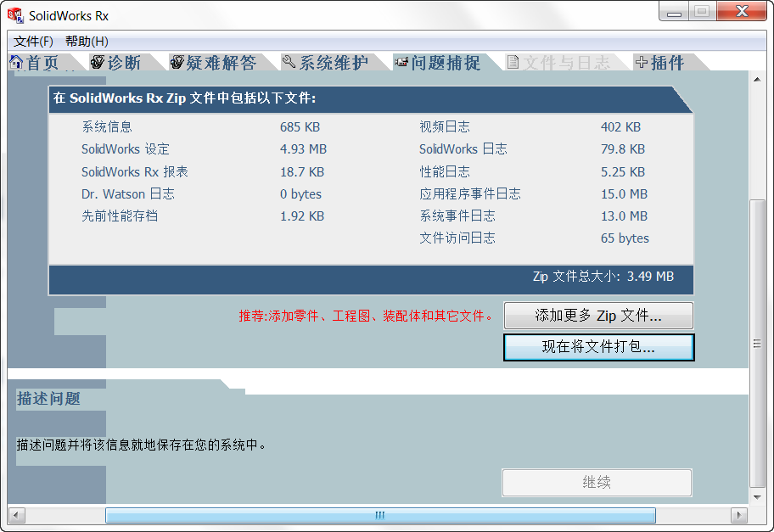This screenshot has height=532, width=774.
Task: Click the 文件访问日志 entry
Action: (x=457, y=238)
